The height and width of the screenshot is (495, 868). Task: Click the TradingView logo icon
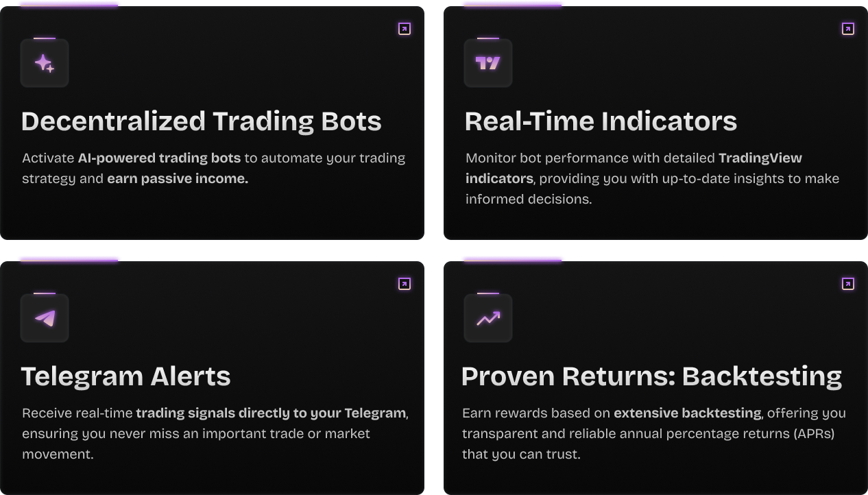pyautogui.click(x=488, y=63)
